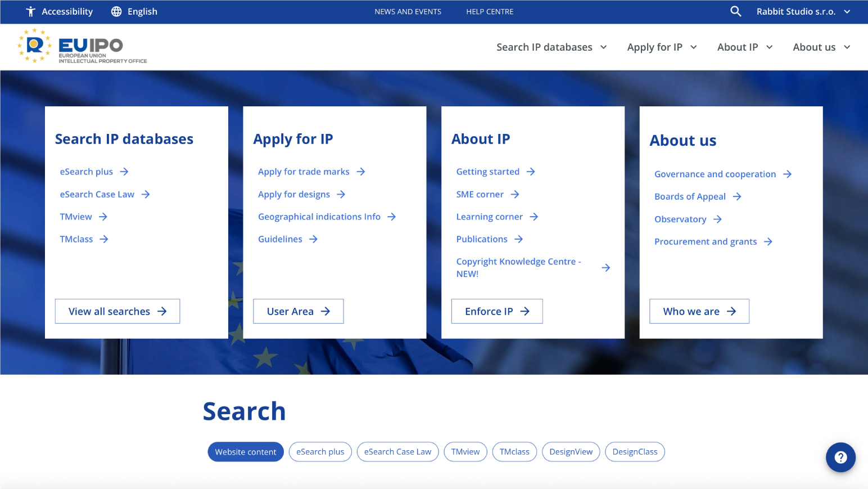Go to the Help Centre
This screenshot has width=868, height=489.
coord(490,12)
